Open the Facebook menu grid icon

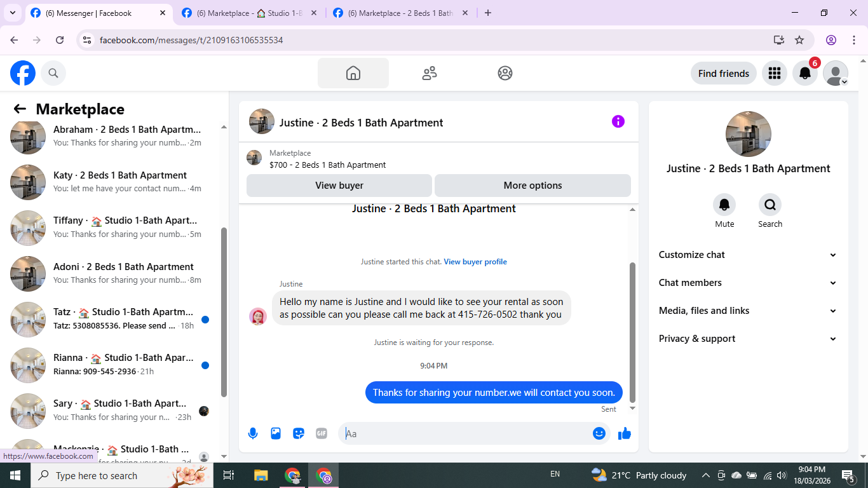click(x=774, y=73)
